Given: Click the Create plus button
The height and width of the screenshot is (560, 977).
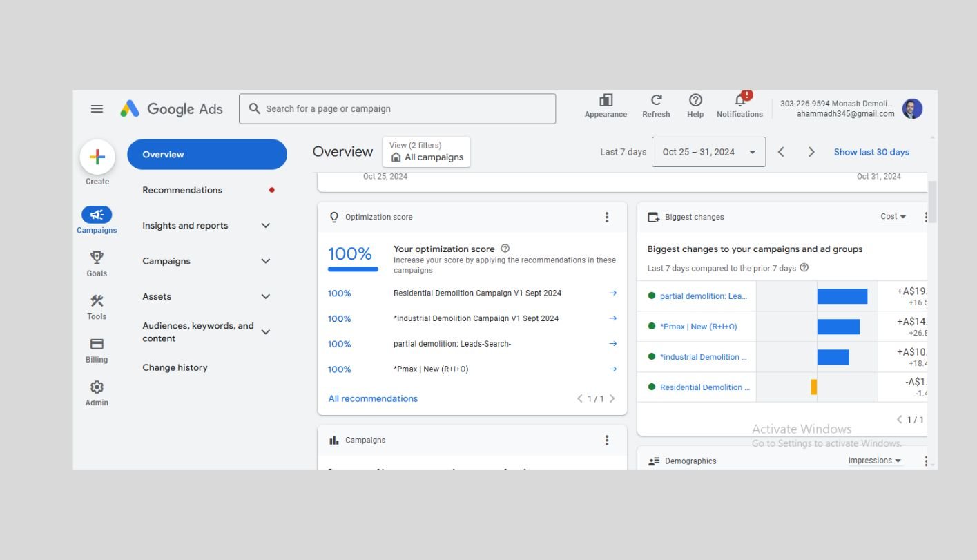Looking at the screenshot, I should coord(97,157).
